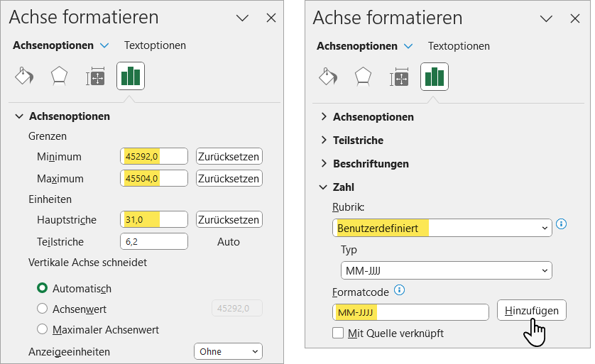Switch to Textoptionen tab in left panel
This screenshot has width=595, height=364.
155,45
